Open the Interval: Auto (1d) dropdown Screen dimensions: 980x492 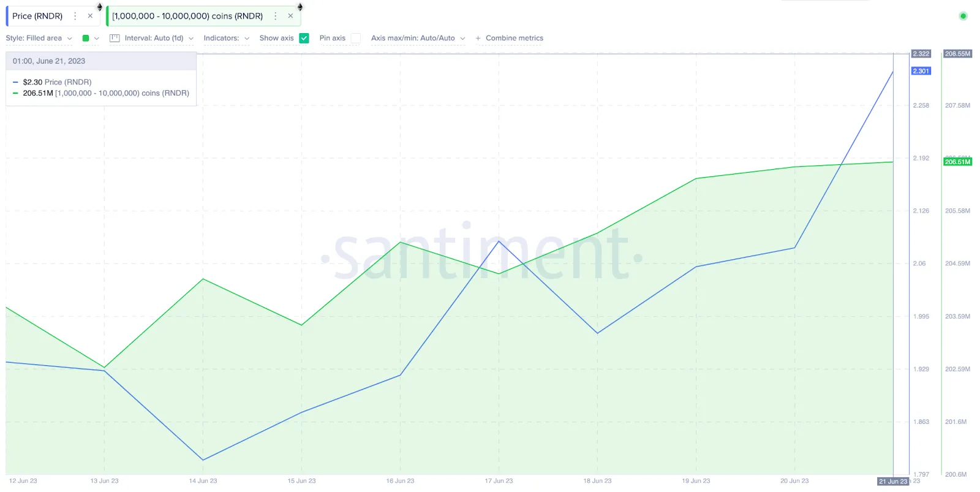pyautogui.click(x=159, y=38)
